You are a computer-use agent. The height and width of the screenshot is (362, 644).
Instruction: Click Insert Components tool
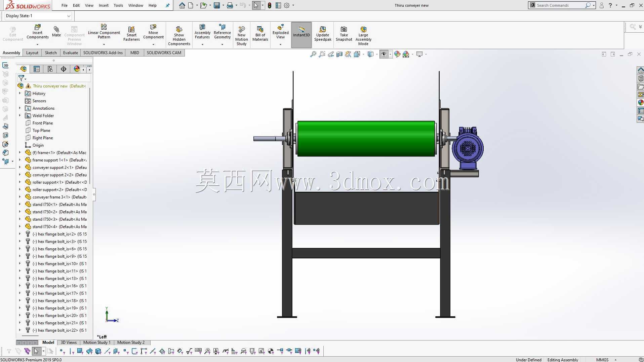coord(38,32)
